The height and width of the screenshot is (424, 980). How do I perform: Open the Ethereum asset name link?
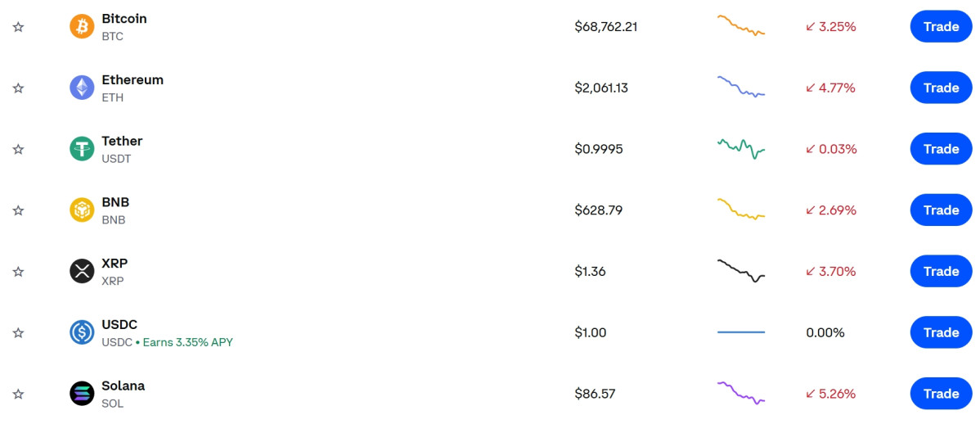[x=133, y=80]
